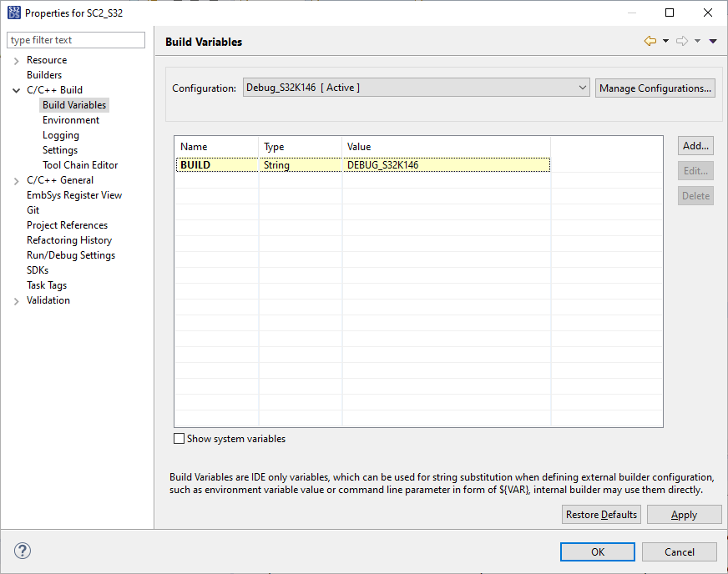
Task: Open Logging settings page
Action: pos(61,135)
